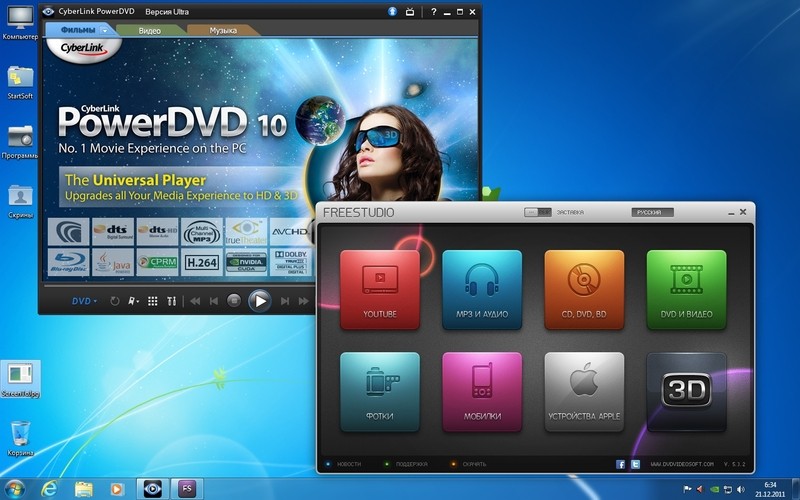Image resolution: width=800 pixels, height=500 pixels.
Task: Open the YouTube tile in Free Studio
Action: [380, 289]
